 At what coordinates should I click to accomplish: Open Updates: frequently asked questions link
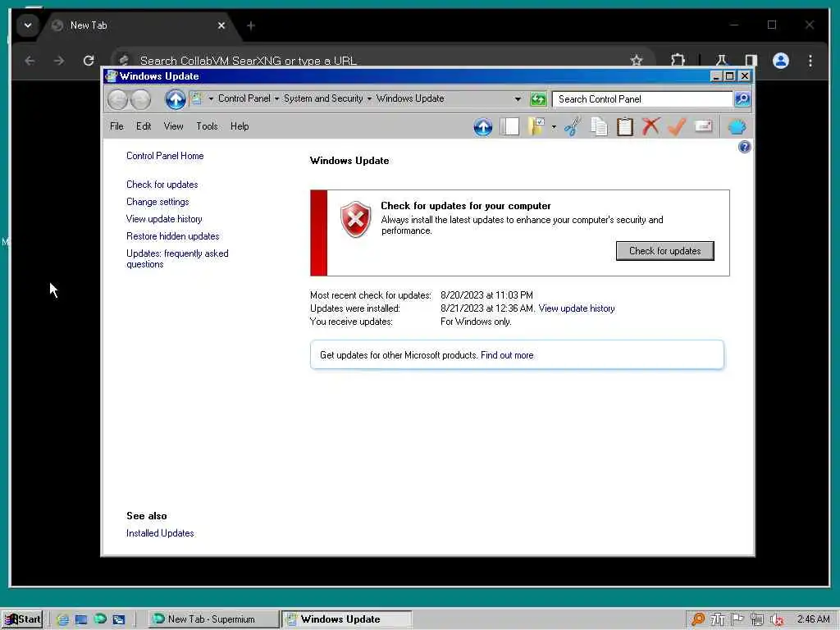177,258
